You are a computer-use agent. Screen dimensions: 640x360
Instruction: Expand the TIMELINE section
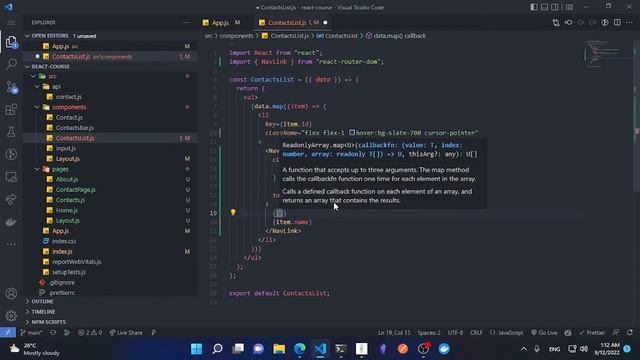[109, 311]
